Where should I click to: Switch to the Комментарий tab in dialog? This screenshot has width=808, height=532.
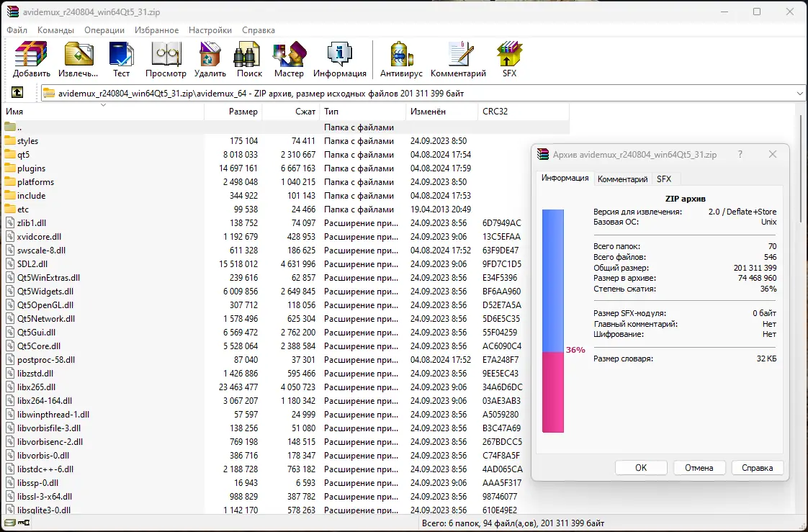pyautogui.click(x=622, y=179)
